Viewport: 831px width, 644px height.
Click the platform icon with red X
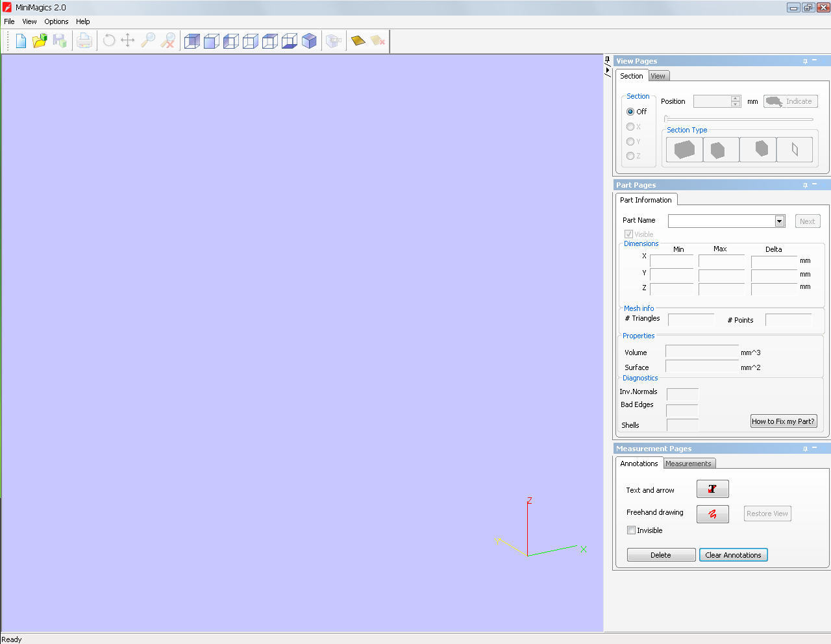(378, 41)
